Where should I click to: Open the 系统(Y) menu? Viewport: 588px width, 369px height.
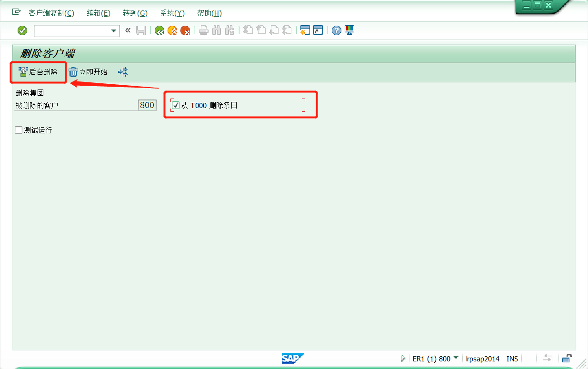(172, 13)
